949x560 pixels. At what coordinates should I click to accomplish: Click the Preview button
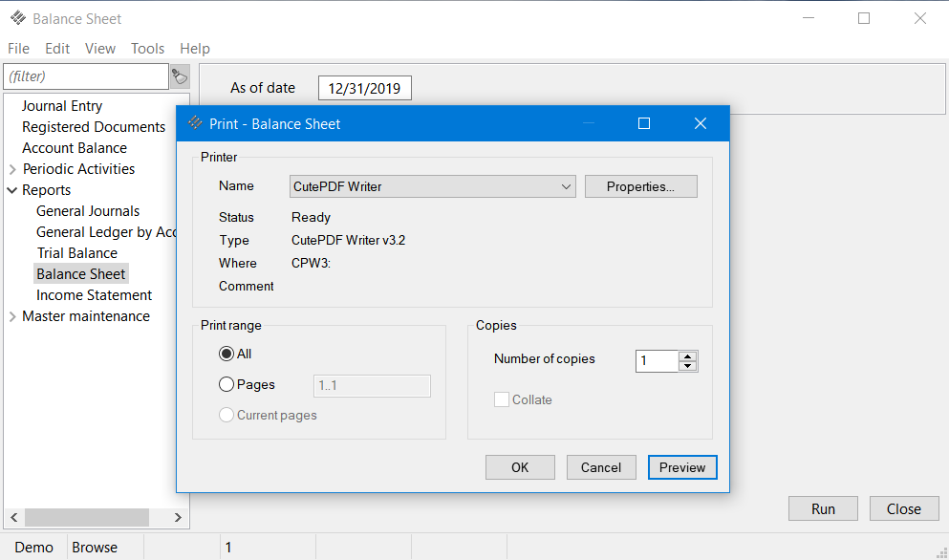coord(682,467)
